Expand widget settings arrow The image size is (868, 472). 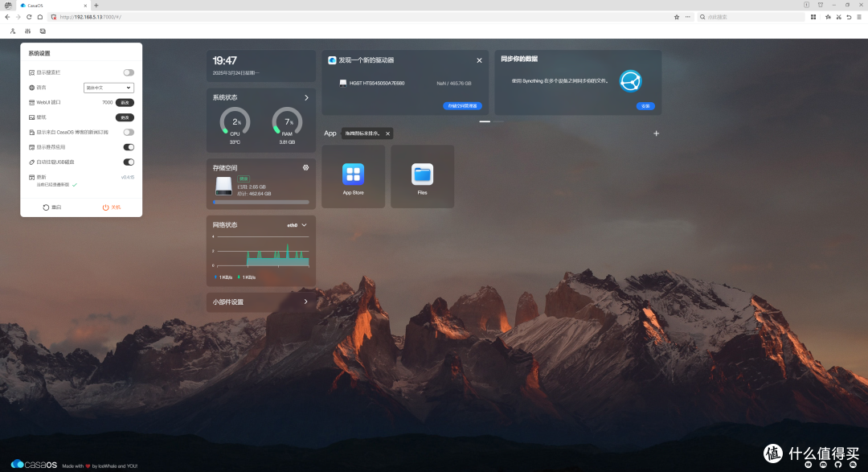305,302
